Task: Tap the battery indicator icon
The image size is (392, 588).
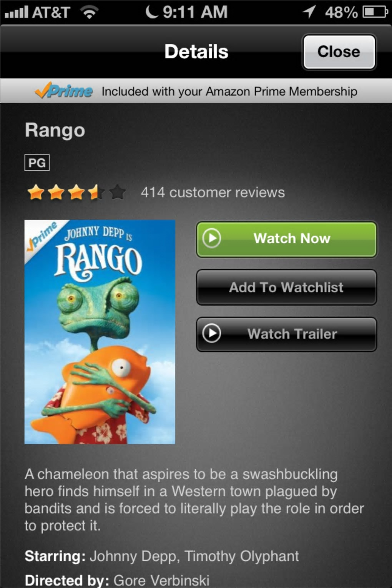Action: pyautogui.click(x=375, y=12)
